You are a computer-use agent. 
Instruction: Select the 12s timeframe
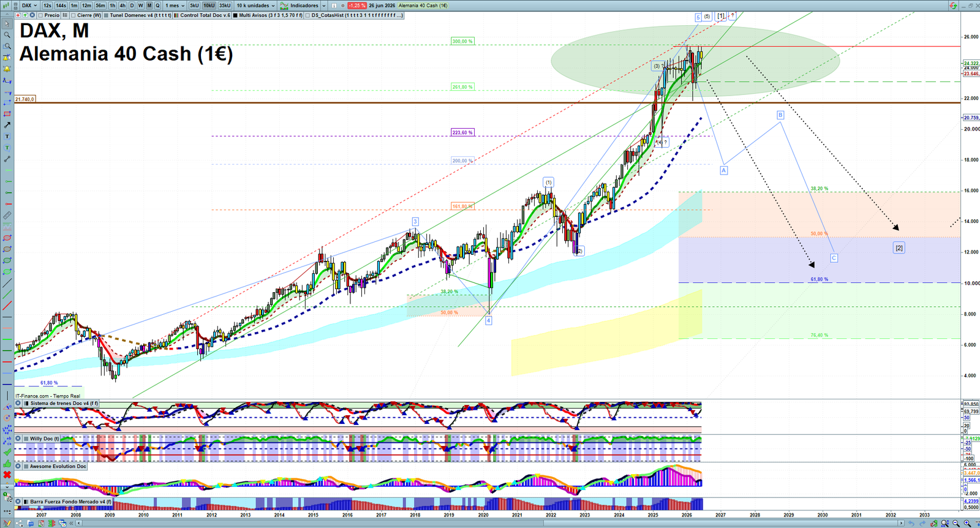coord(47,6)
